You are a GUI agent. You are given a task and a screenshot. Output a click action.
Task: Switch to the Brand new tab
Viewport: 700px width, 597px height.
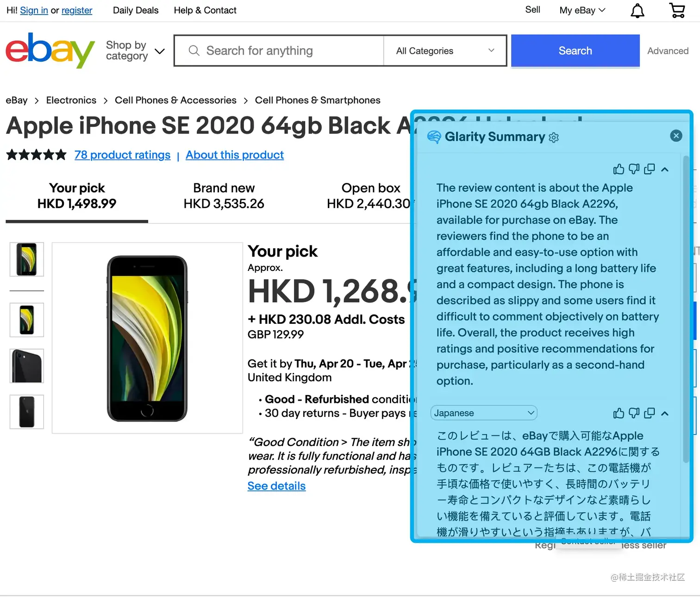224,196
